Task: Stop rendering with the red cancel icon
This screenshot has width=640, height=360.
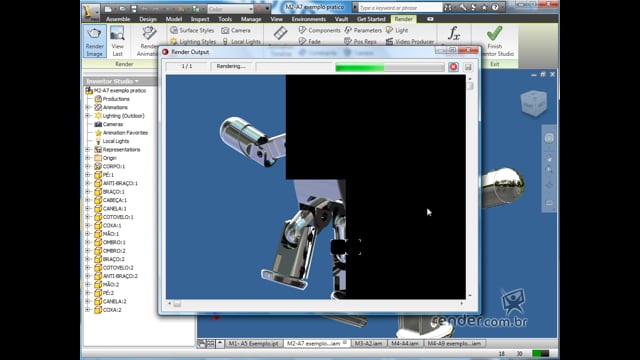Action: tap(453, 67)
